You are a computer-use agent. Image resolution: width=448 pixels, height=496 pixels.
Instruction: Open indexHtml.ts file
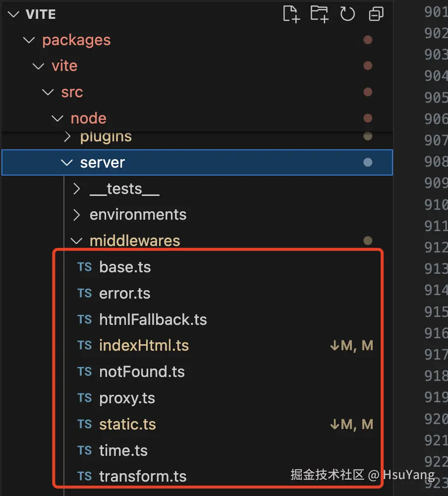[x=144, y=346]
